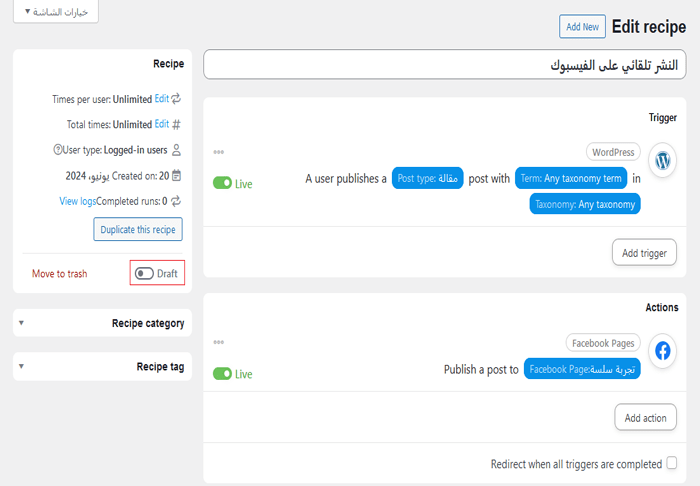This screenshot has height=486, width=700.
Task: Click the Add trigger button
Action: coord(644,253)
